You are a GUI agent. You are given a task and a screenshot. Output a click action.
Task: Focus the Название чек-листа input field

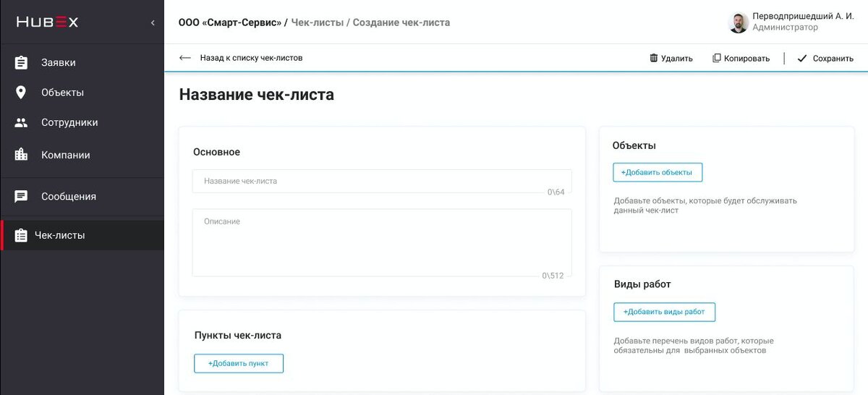pyautogui.click(x=382, y=181)
